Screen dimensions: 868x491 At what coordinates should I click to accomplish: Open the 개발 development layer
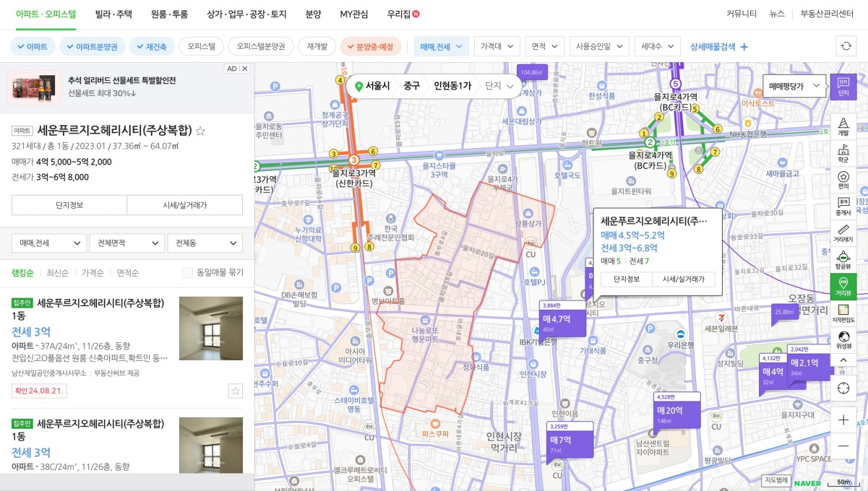tap(843, 126)
